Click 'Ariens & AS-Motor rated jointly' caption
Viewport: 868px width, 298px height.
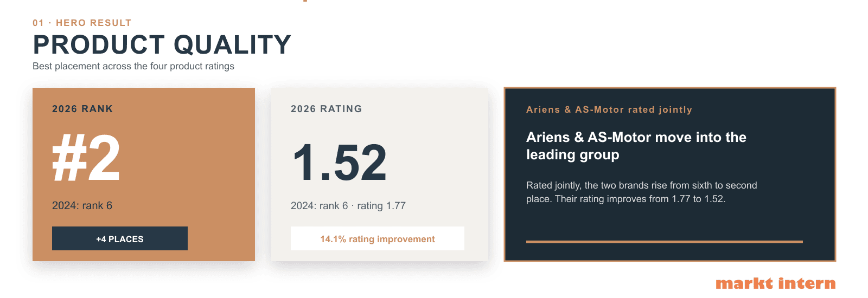coord(609,109)
